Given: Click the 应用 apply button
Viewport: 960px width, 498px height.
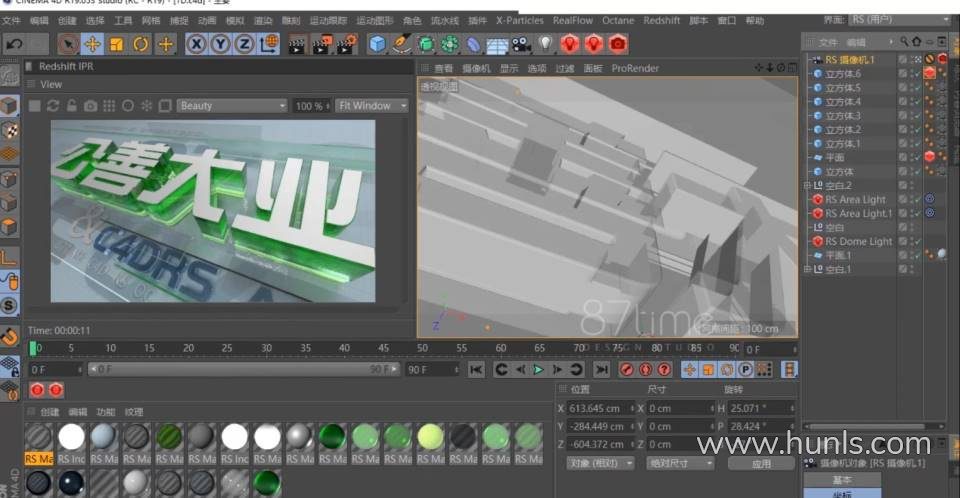Looking at the screenshot, I should pyautogui.click(x=761, y=464).
